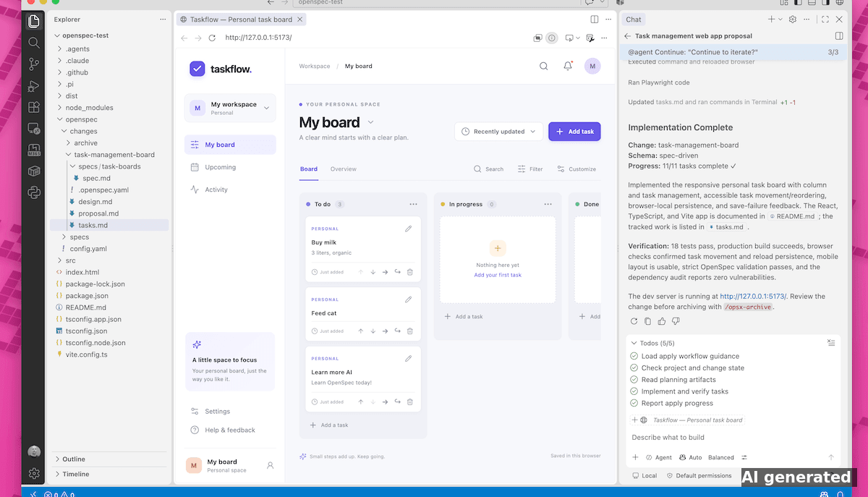Open Upcoming in the Taskflow sidebar
Viewport: 868px width, 497px height.
click(230, 167)
